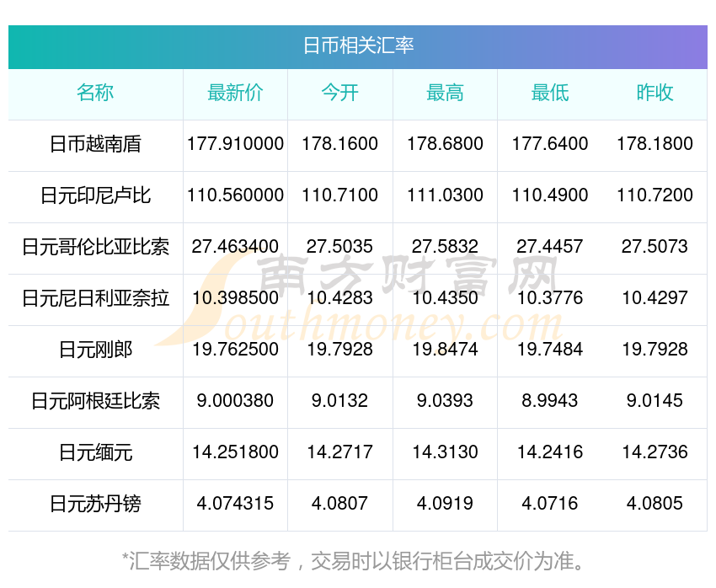Screen dimensions: 716x588
Task: Open the 日元印尼卢比 currency pair
Action: pyautogui.click(x=95, y=195)
